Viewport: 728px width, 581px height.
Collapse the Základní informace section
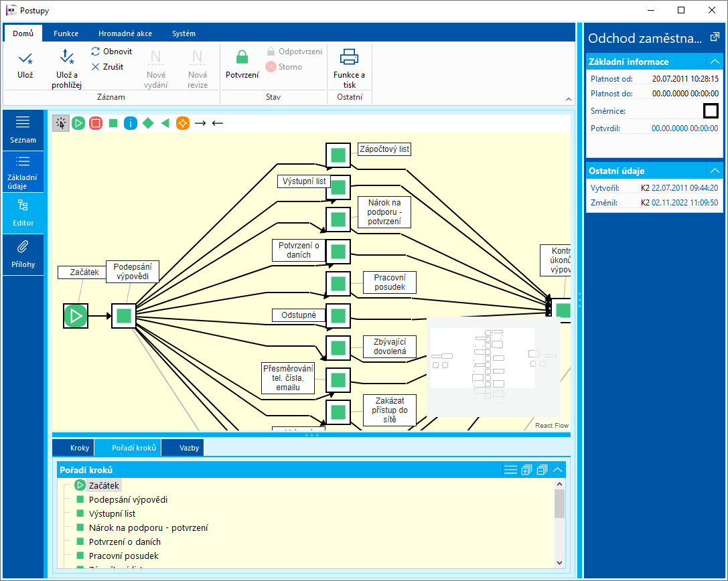pos(715,62)
